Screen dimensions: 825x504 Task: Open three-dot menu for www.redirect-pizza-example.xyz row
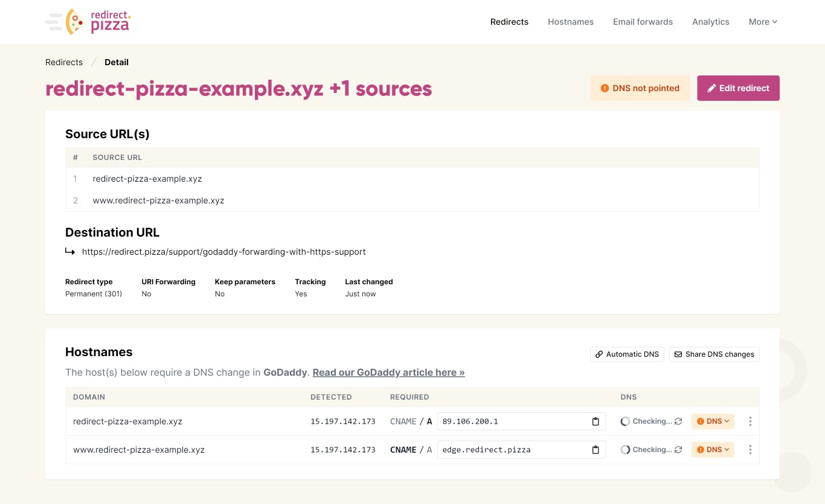coord(750,450)
